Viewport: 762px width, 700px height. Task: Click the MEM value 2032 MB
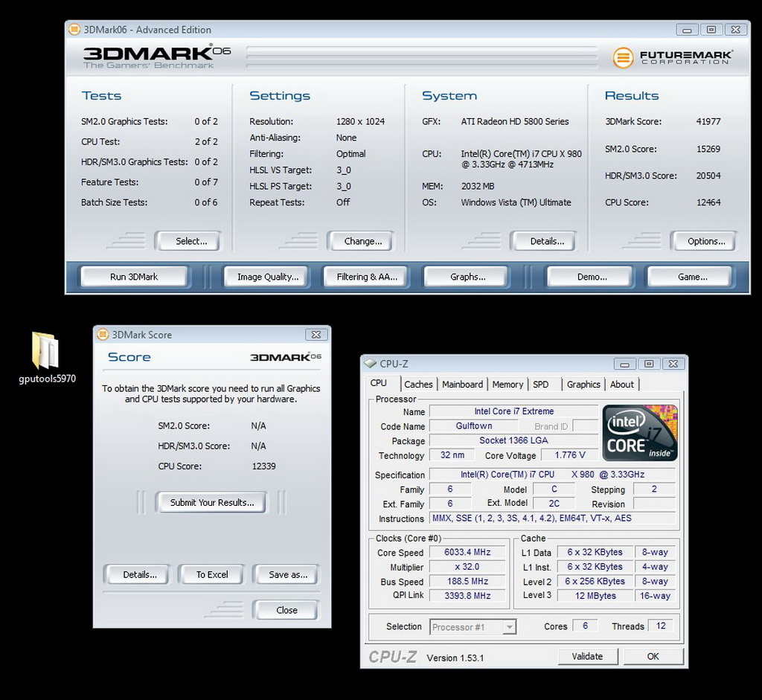[477, 186]
